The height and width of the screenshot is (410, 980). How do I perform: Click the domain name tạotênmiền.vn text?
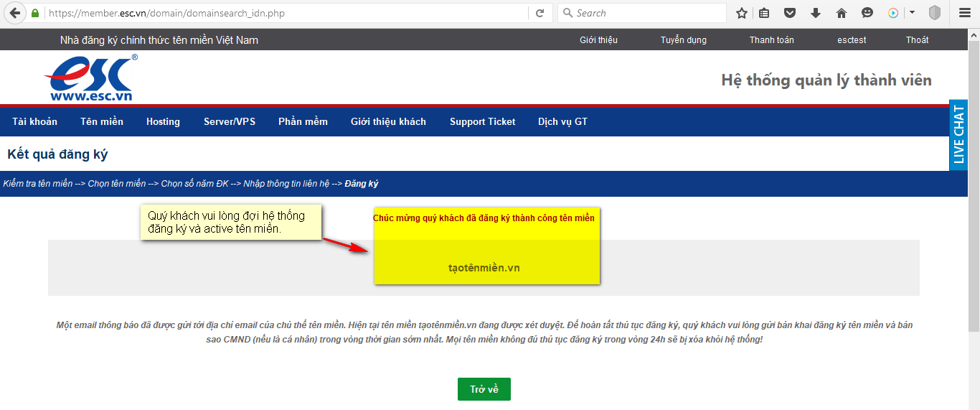[x=484, y=268]
